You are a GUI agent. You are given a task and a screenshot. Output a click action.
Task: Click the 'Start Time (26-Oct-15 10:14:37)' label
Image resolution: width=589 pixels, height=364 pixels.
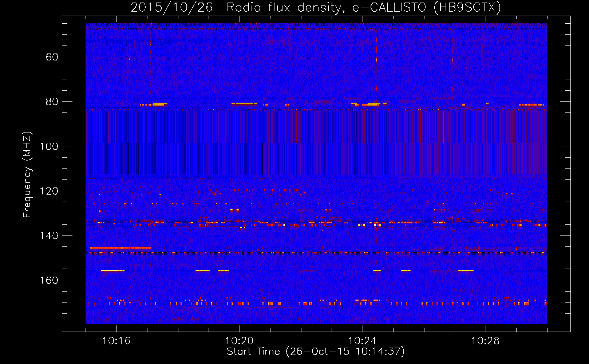[316, 352]
